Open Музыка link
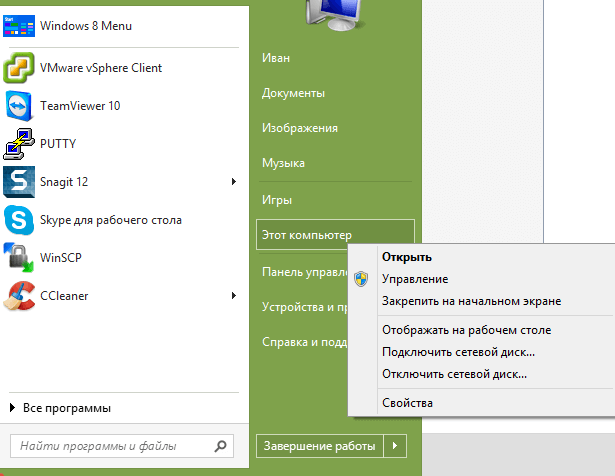This screenshot has height=476, width=615. point(283,163)
